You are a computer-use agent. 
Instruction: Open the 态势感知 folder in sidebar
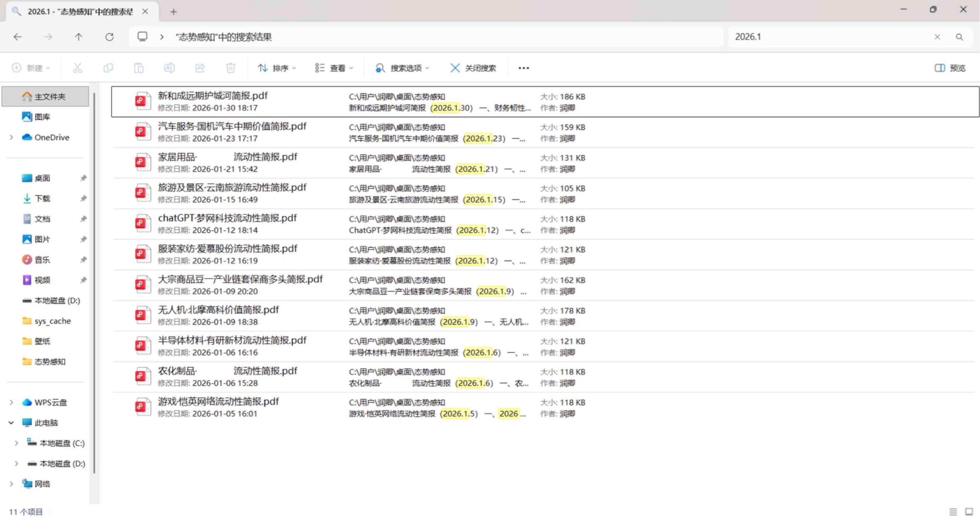pos(49,362)
